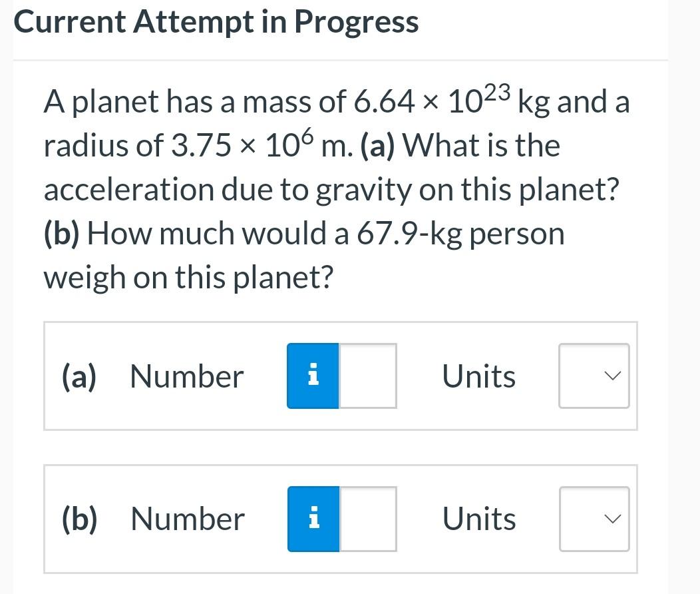The width and height of the screenshot is (700, 594).
Task: Click the Units label beside answer (a)
Action: click(x=478, y=376)
